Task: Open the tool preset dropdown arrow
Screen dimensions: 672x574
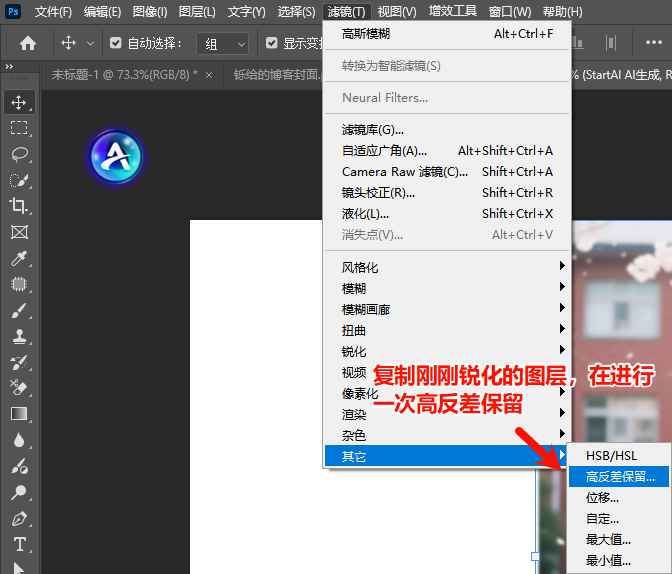Action: [90, 43]
